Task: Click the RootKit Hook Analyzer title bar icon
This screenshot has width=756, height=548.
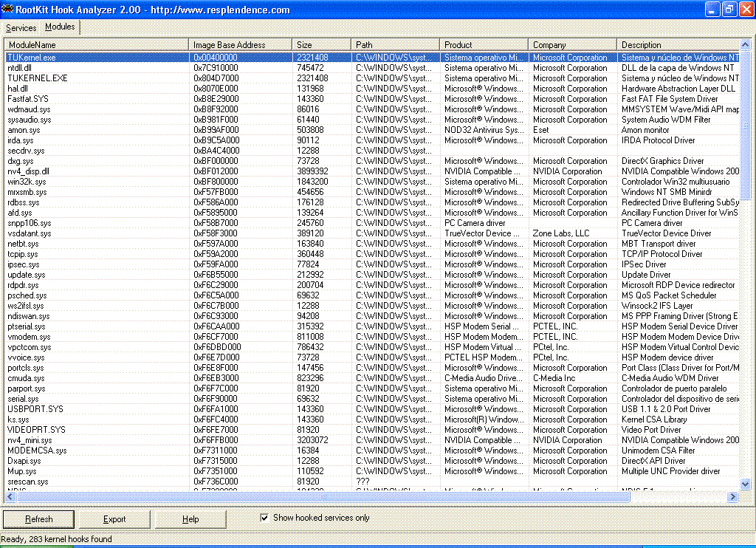Action: 7,9
